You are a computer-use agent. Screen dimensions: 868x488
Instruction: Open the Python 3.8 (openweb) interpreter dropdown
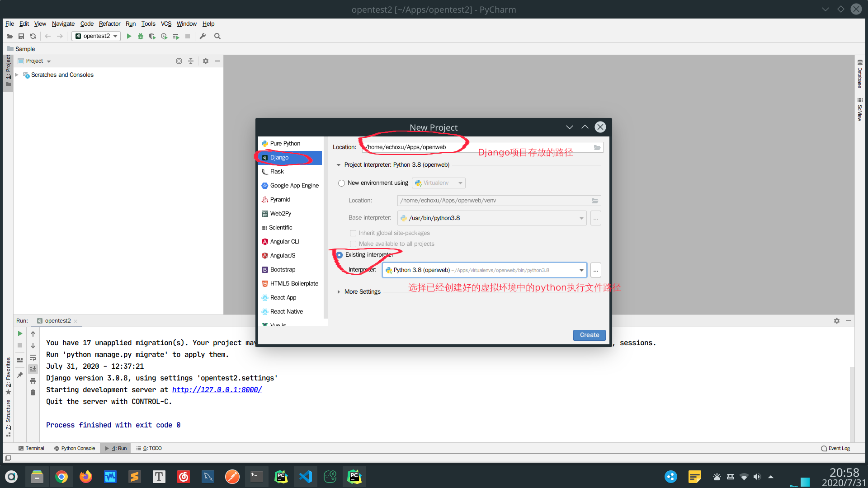click(484, 270)
